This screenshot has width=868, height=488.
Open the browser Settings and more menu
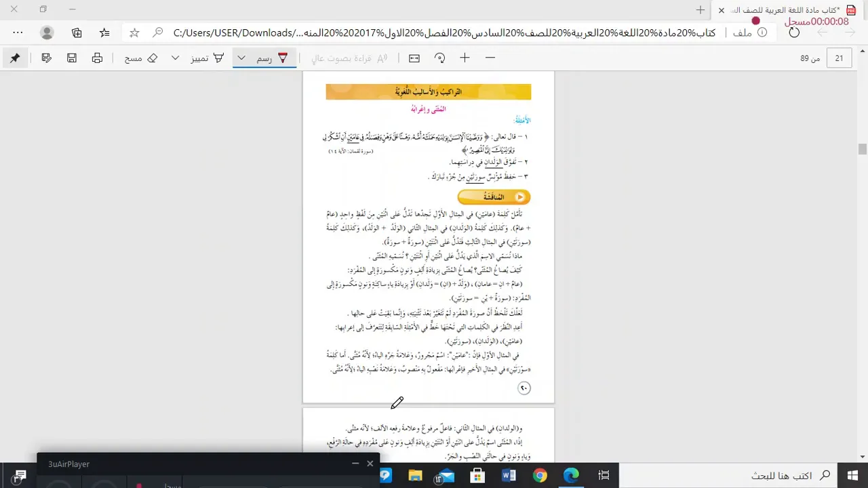[x=18, y=33]
